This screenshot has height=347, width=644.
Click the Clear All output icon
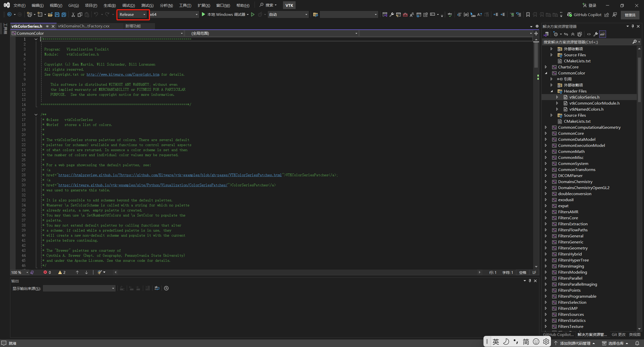tap(148, 288)
